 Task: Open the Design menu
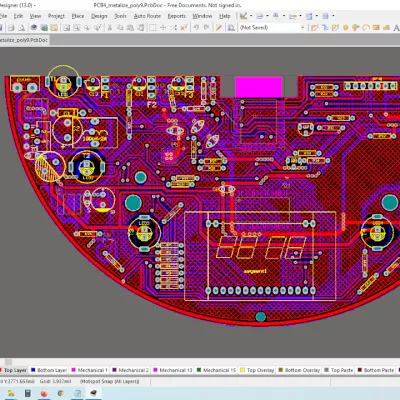pyautogui.click(x=99, y=16)
